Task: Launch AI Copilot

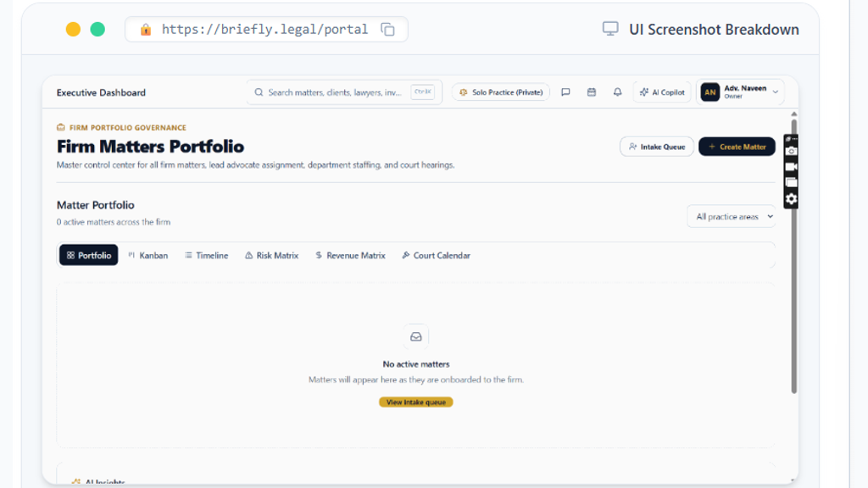Action: click(x=662, y=92)
